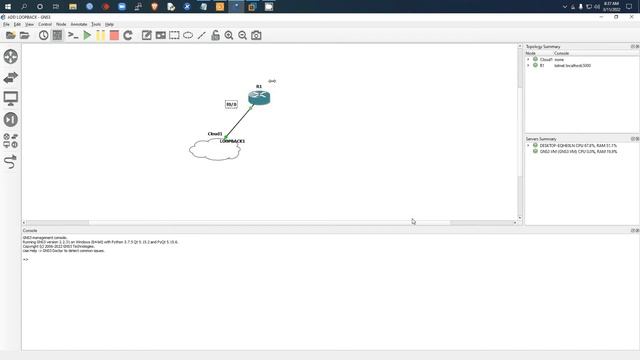Select DESKTOP server row in Servers Summary
640x360 pixels.
tap(582, 146)
